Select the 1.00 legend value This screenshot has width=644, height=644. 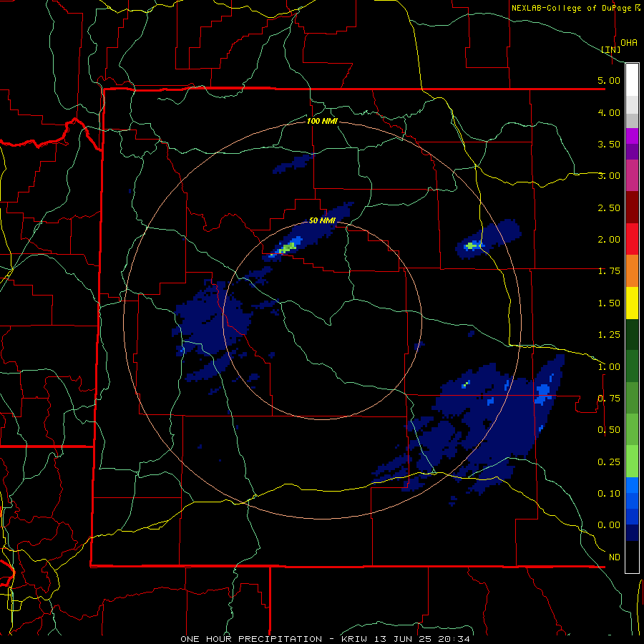coord(609,366)
